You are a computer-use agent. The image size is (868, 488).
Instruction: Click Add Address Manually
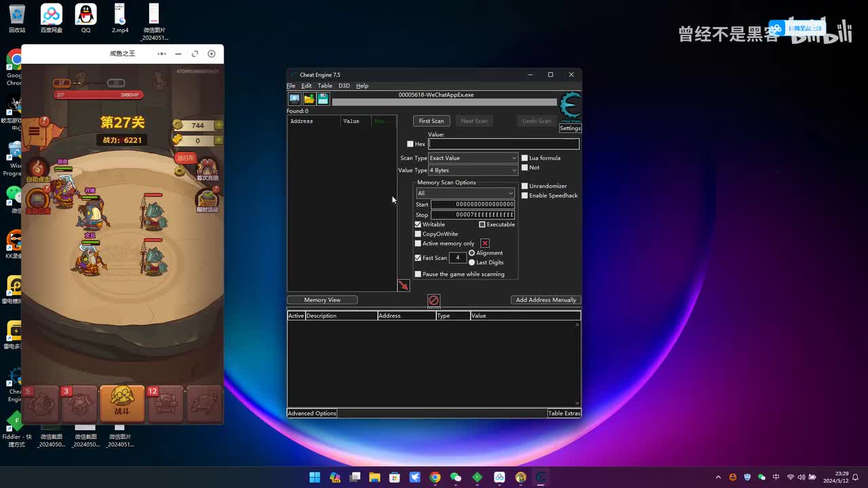pyautogui.click(x=546, y=300)
